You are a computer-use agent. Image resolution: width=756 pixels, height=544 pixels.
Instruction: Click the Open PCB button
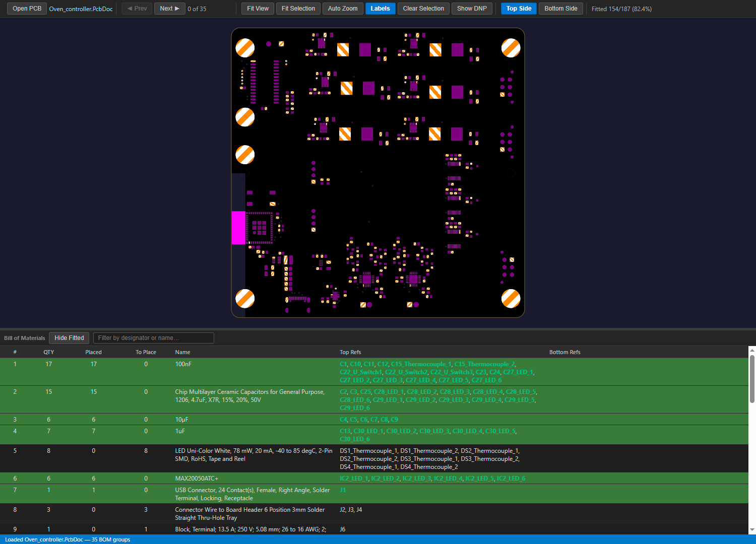[x=27, y=9]
